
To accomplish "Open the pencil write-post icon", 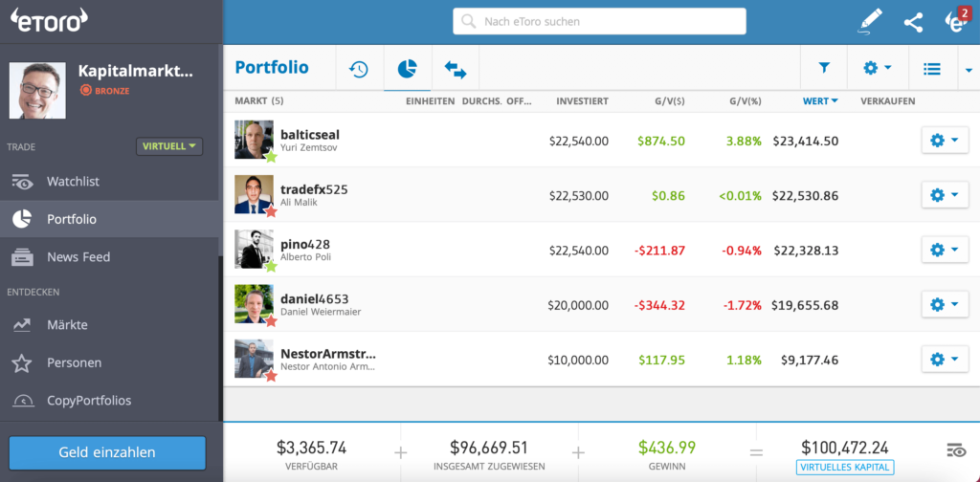I will [x=869, y=22].
